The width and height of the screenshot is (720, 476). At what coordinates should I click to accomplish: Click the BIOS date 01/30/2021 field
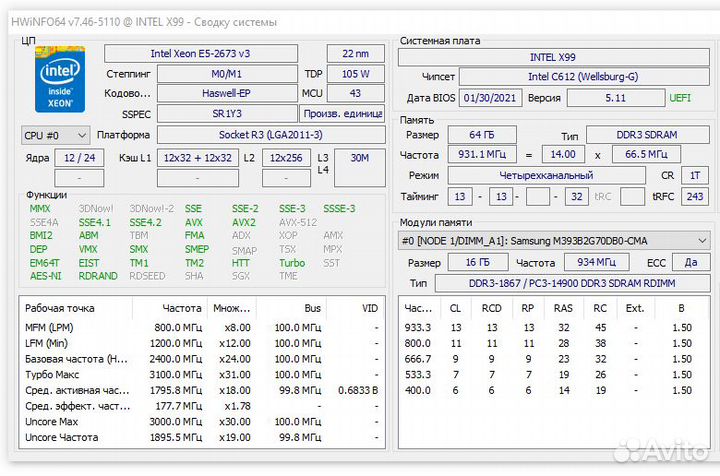coord(489,98)
